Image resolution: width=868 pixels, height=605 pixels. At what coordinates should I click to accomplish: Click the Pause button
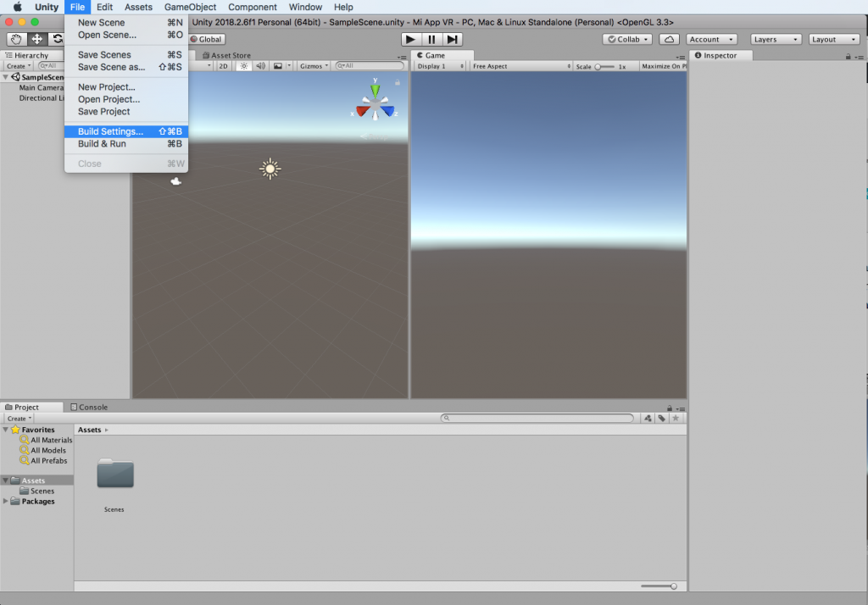click(x=431, y=39)
